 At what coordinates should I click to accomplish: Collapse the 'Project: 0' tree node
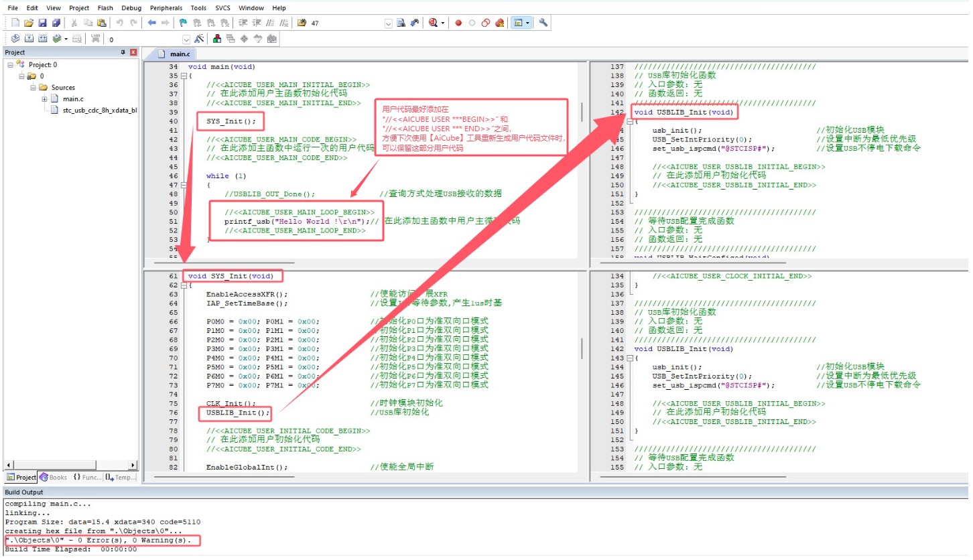tap(10, 64)
